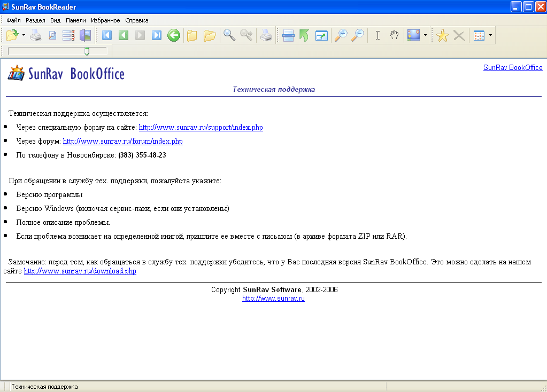
Task: Open the Файл menu
Action: click(13, 20)
